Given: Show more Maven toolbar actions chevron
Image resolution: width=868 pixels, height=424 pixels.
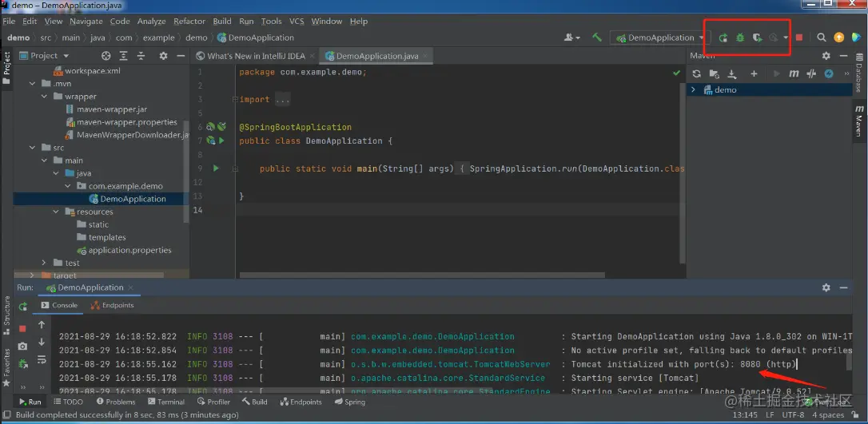Looking at the screenshot, I should pos(846,73).
